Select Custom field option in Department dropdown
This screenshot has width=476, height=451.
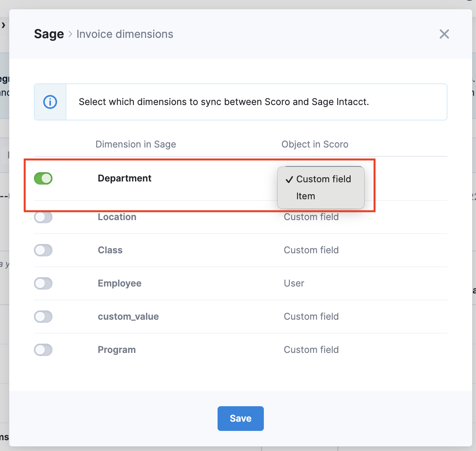coord(321,179)
